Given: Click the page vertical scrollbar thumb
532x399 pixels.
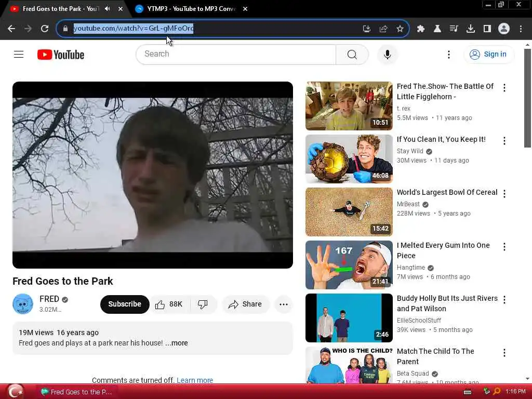Looking at the screenshot, I should (527, 98).
